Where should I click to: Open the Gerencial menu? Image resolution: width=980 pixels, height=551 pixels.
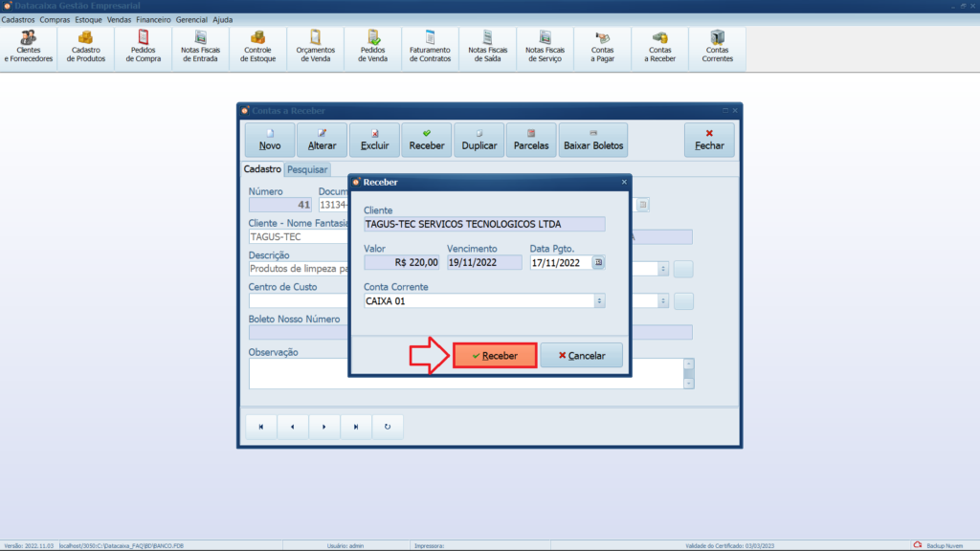pos(191,19)
